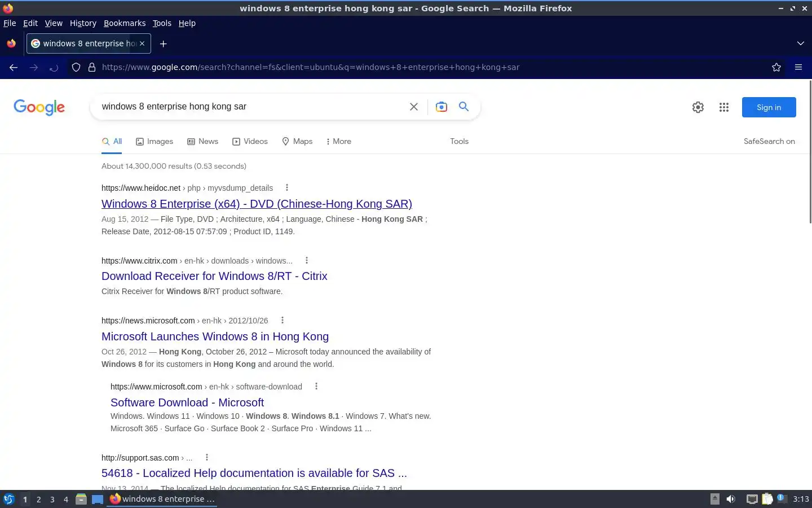Screen dimensions: 812x508
Task: Open the View menu
Action: (x=54, y=23)
